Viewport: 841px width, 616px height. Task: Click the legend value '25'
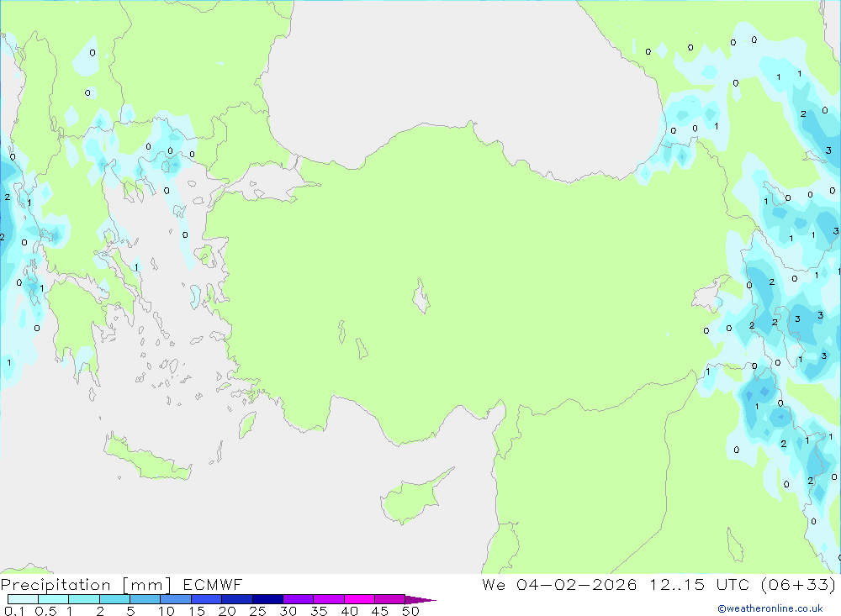(x=257, y=611)
